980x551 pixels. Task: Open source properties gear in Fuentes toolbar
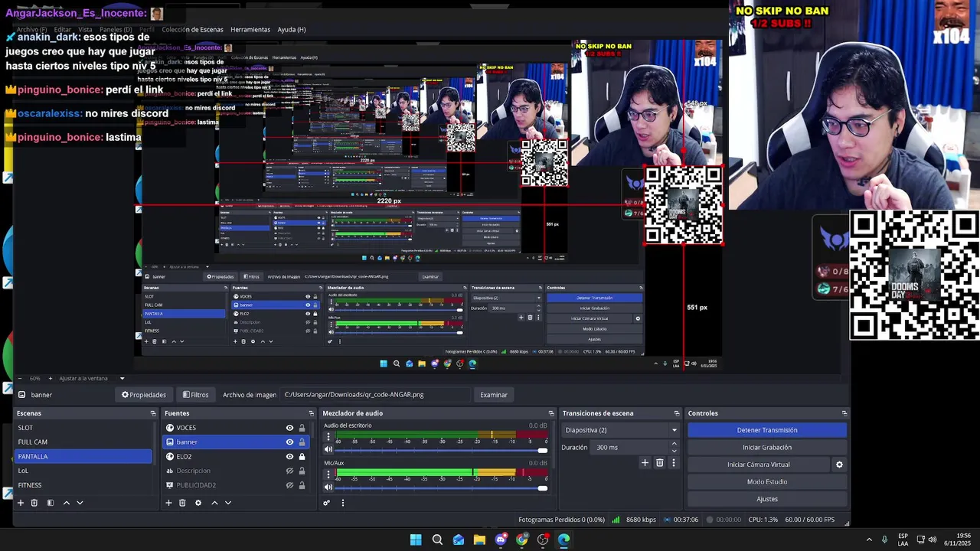[198, 503]
